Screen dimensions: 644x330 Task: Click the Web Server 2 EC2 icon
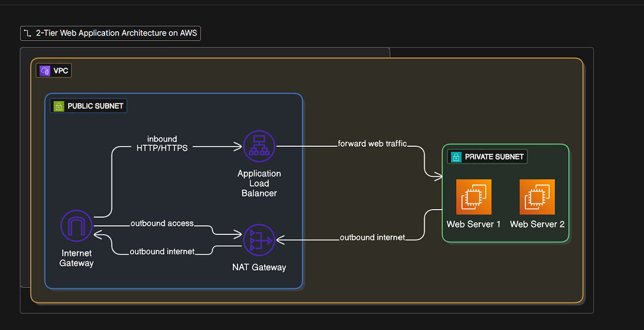[x=537, y=197]
